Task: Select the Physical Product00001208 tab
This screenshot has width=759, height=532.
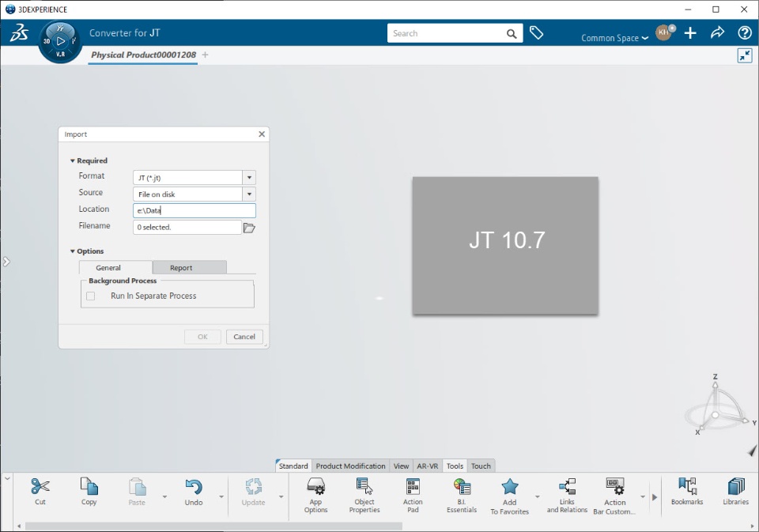Action: point(143,55)
